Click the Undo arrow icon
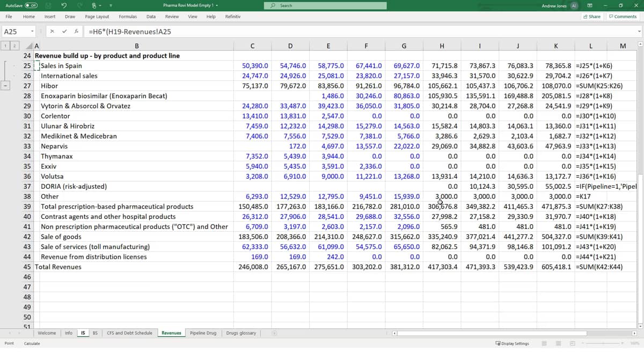Screen dimensions: 644x362 click(x=64, y=5)
